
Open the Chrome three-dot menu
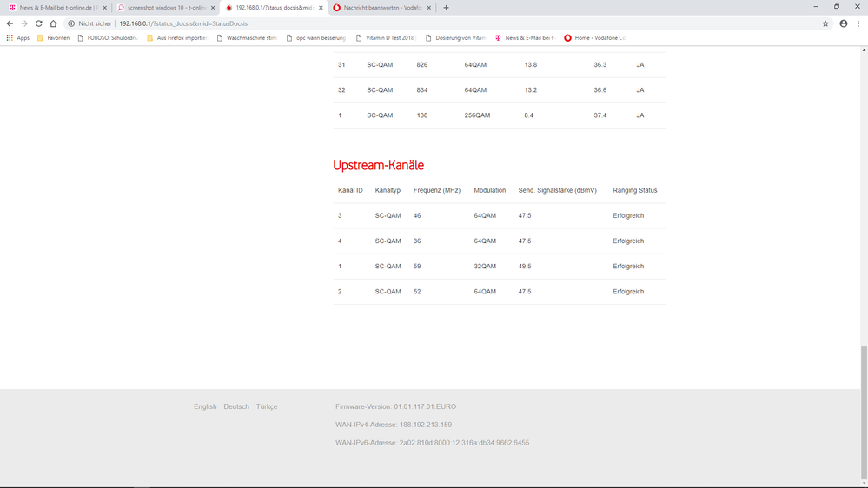point(858,23)
